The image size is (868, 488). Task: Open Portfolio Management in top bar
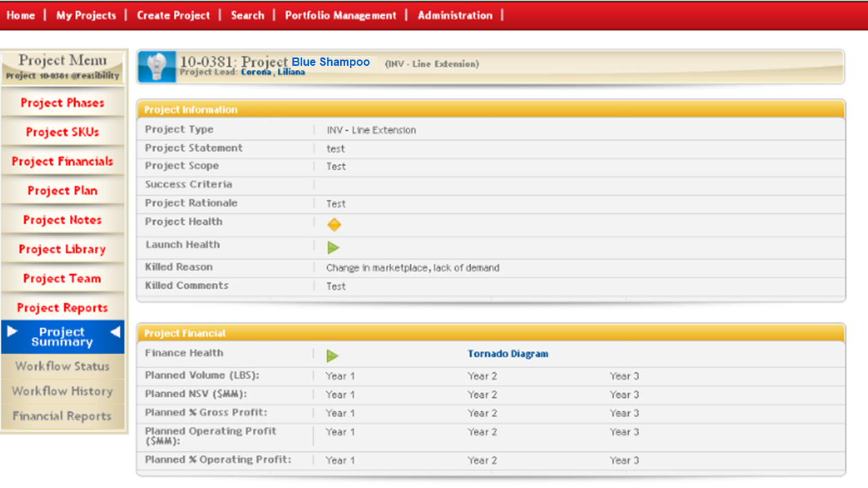tap(340, 15)
